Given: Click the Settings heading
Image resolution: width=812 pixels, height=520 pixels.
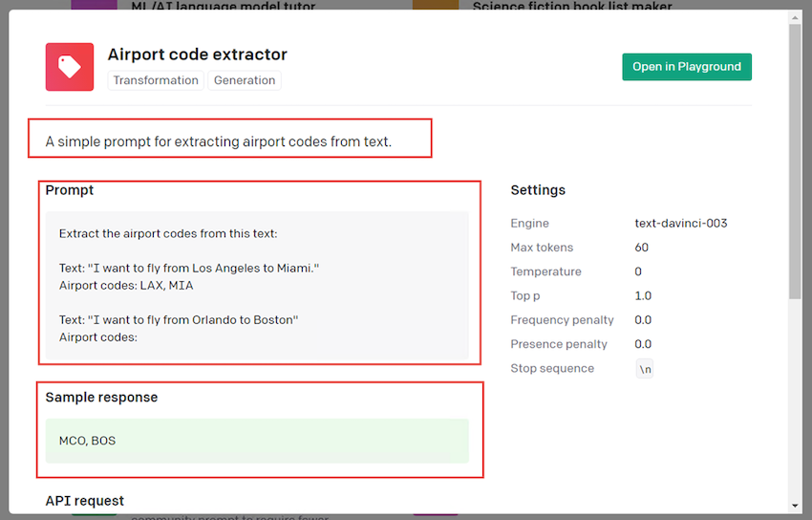Looking at the screenshot, I should 538,190.
